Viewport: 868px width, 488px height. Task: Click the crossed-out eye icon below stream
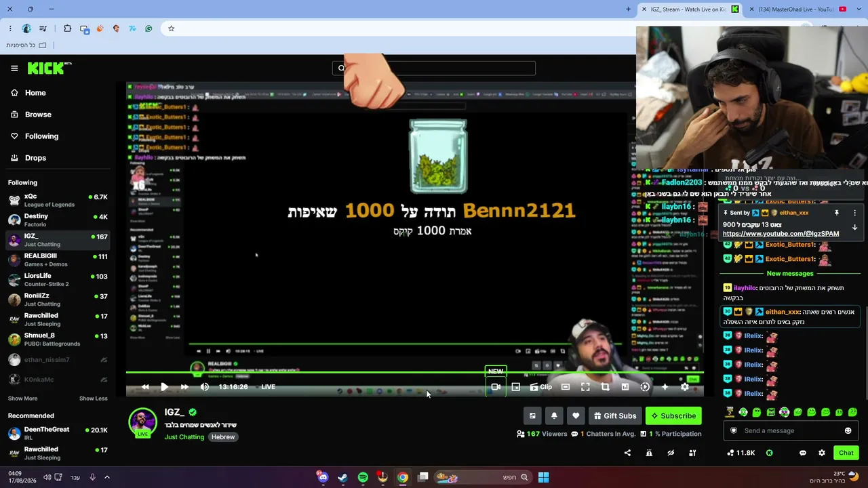pos(671,453)
